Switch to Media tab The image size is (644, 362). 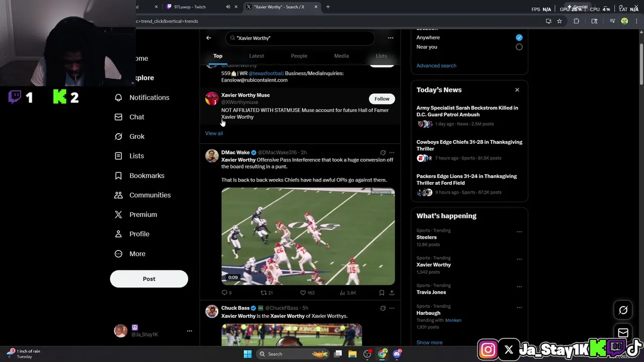click(x=342, y=56)
